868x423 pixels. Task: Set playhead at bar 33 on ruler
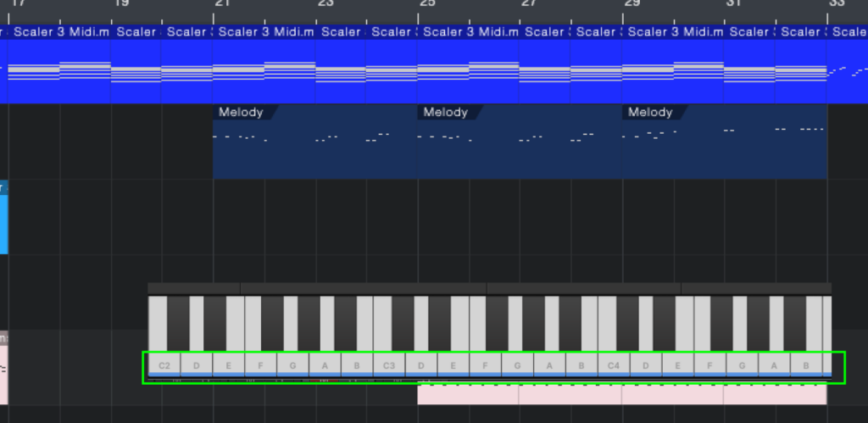(836, 4)
